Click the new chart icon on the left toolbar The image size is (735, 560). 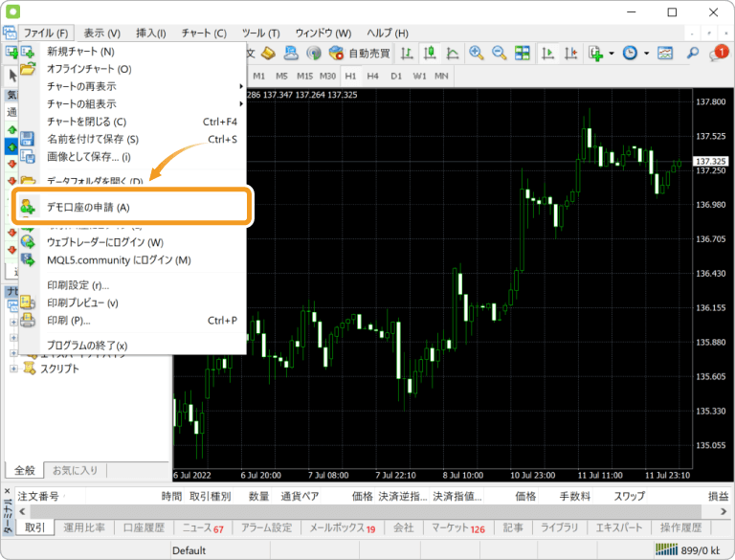11,52
